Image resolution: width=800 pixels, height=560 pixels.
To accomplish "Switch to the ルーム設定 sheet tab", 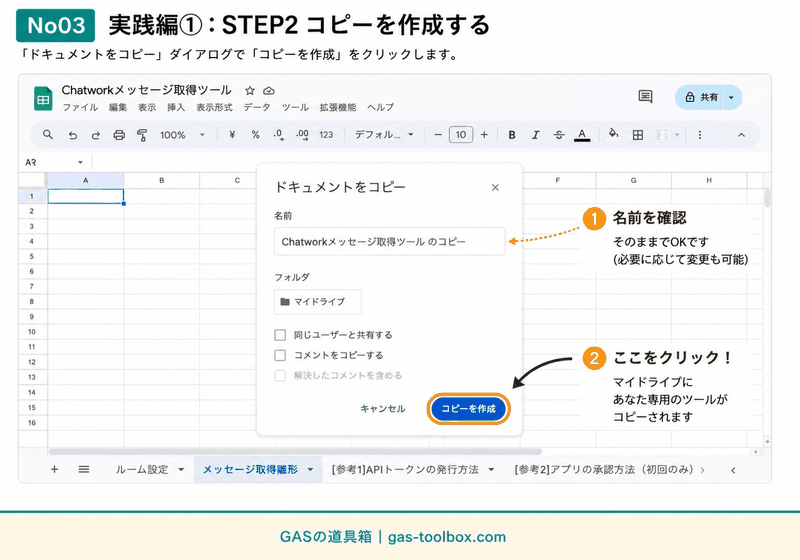I will (142, 470).
